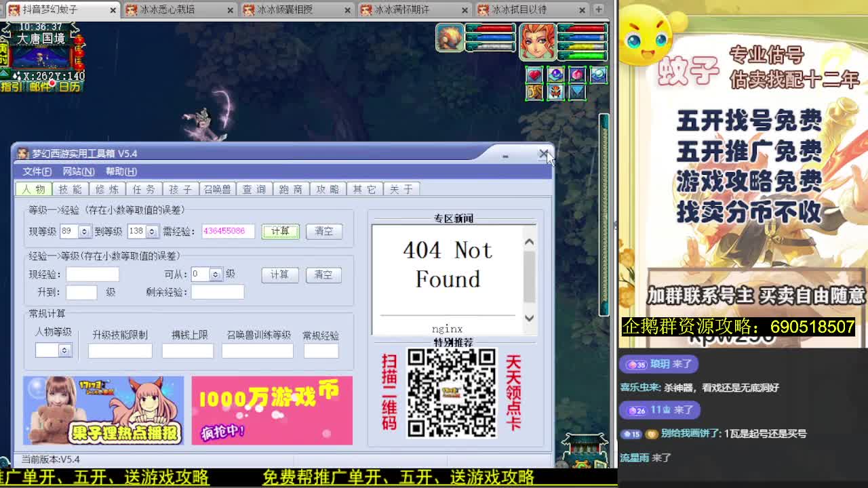Viewport: 868px width, 488px height.
Task: Close the 抖音梦幻蚊子 tab
Action: click(x=113, y=10)
